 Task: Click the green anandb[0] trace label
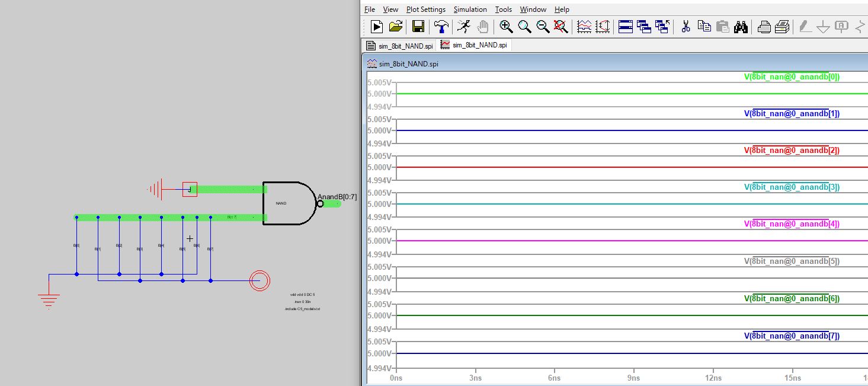(792, 76)
